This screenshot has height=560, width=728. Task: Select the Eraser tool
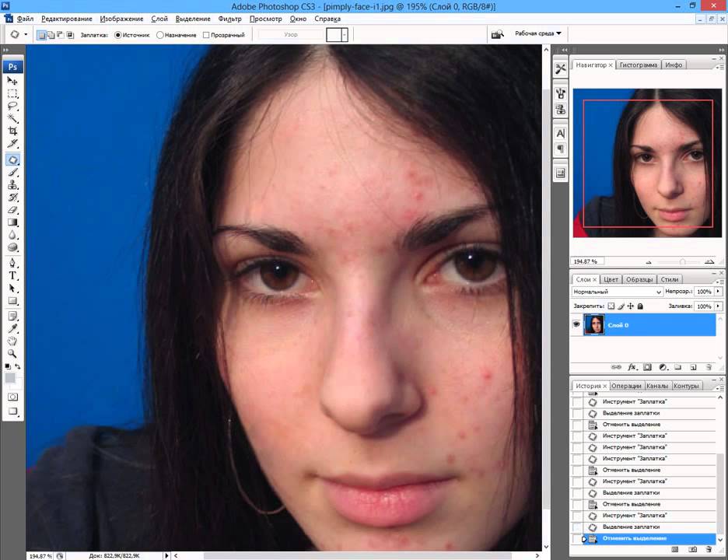[12, 210]
